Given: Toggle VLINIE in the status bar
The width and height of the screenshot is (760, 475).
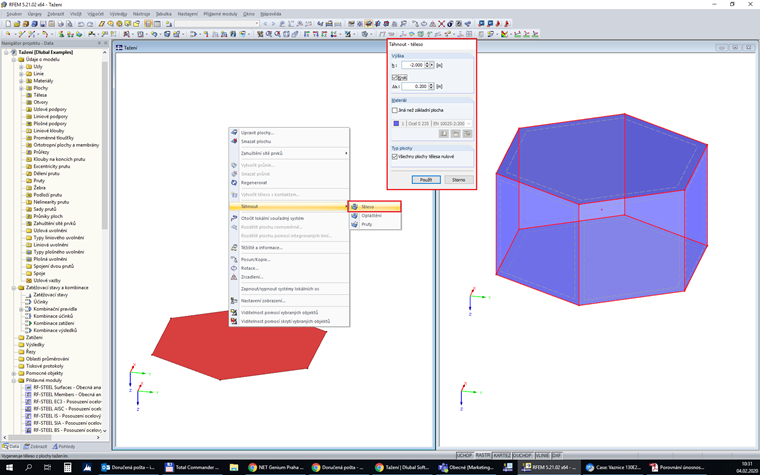Looking at the screenshot, I should tap(542, 456).
